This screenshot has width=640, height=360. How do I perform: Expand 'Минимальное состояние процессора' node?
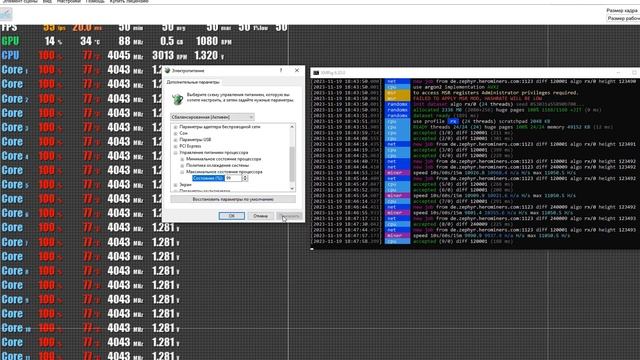coord(182,159)
